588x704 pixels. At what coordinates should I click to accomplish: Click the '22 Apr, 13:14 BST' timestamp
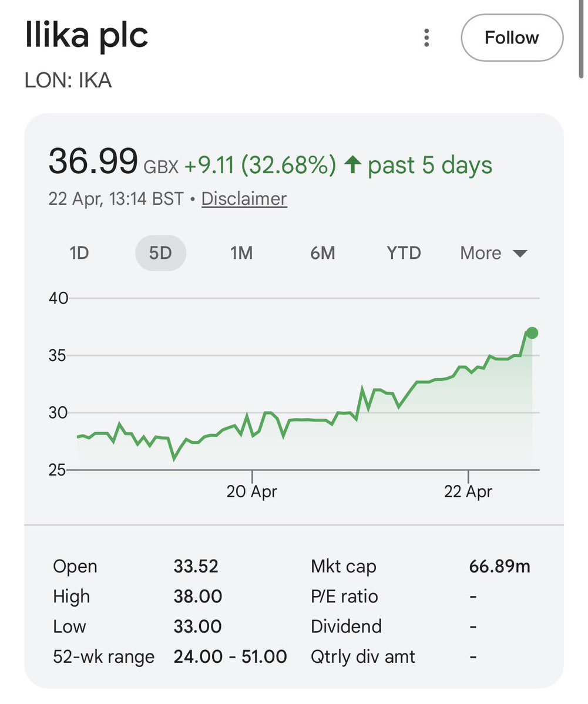point(116,198)
